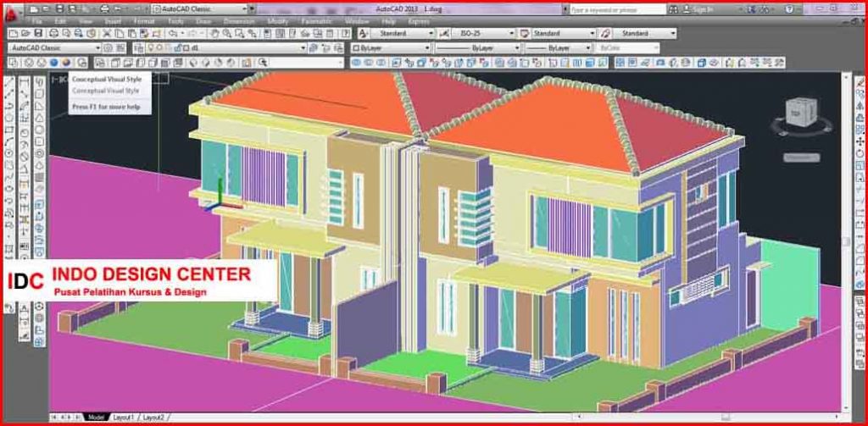Toggle the layer freeze sun icon
Viewport: 868px width, 426px height.
(x=159, y=48)
